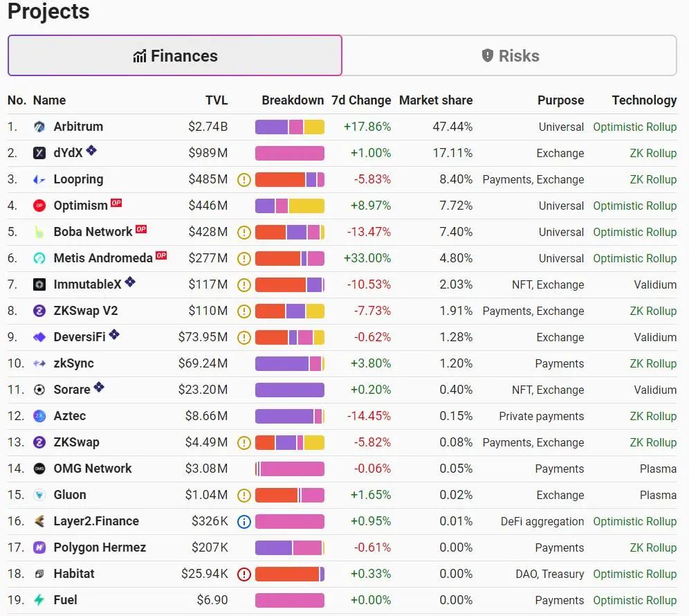
Task: Click the warning icon in Metis Andromeda row
Action: 244,259
